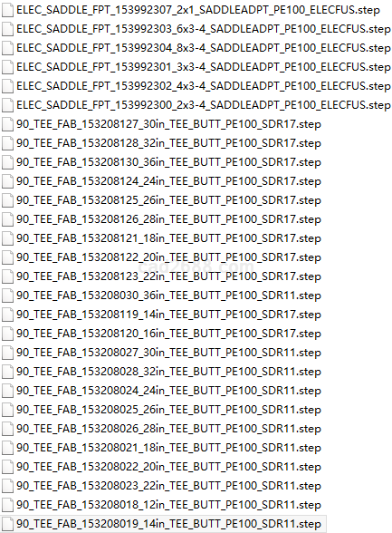Image resolution: width=392 pixels, height=533 pixels.
Task: Pick 90_TEE_FAB_153208027_30in SDR11 file
Action: (168, 353)
